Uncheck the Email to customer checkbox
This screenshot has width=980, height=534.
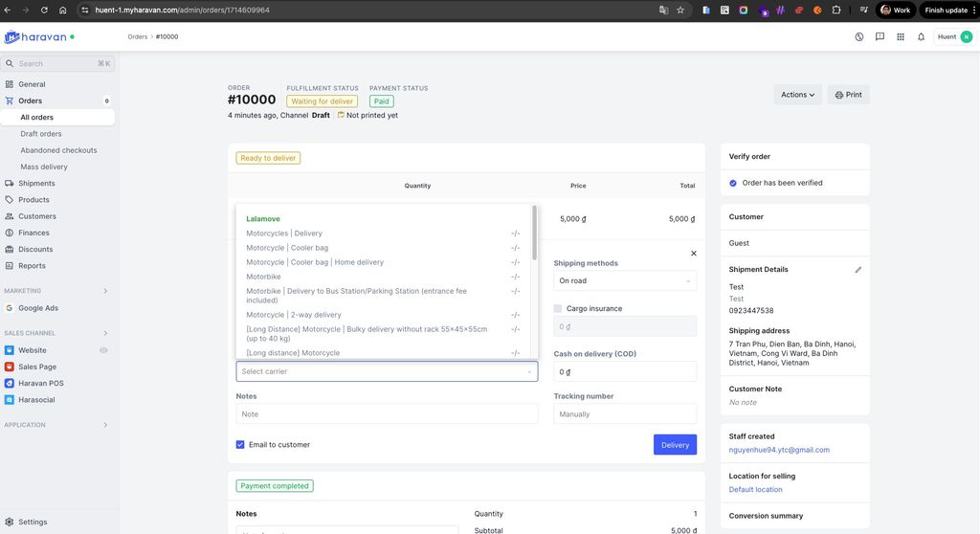pyautogui.click(x=240, y=444)
